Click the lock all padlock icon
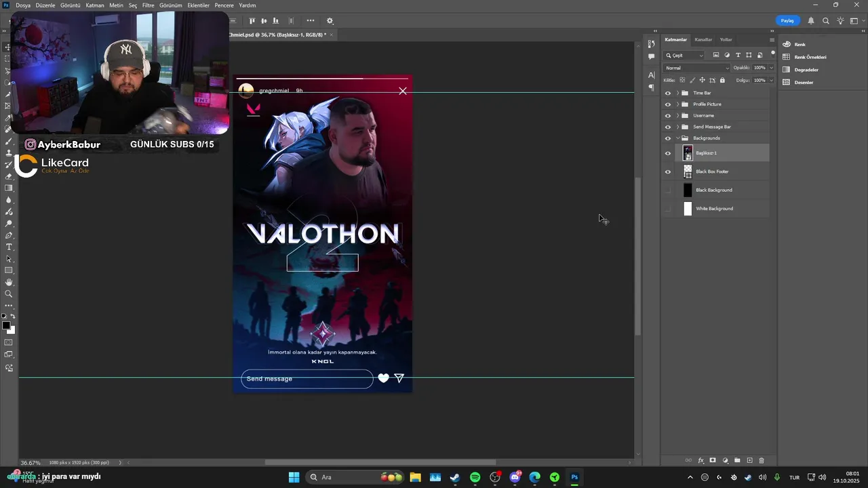Image resolution: width=868 pixels, height=488 pixels. [x=722, y=80]
